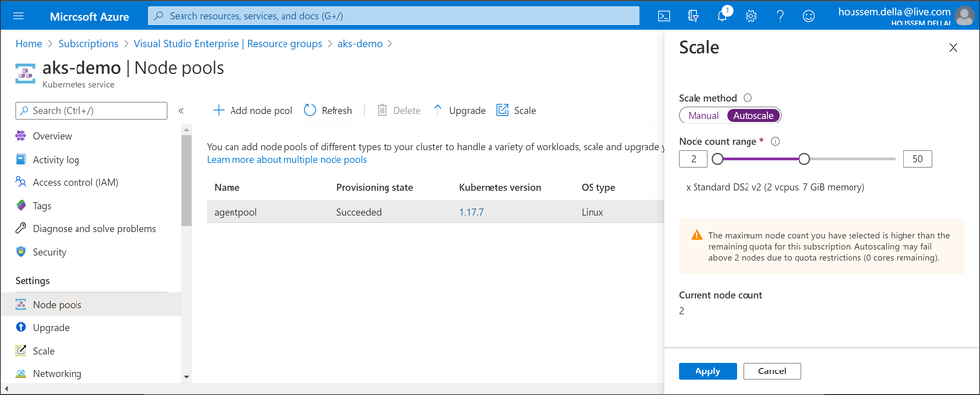Click the Succeeded provisioning state cell
Screen dimensions: 980x395
(359, 212)
